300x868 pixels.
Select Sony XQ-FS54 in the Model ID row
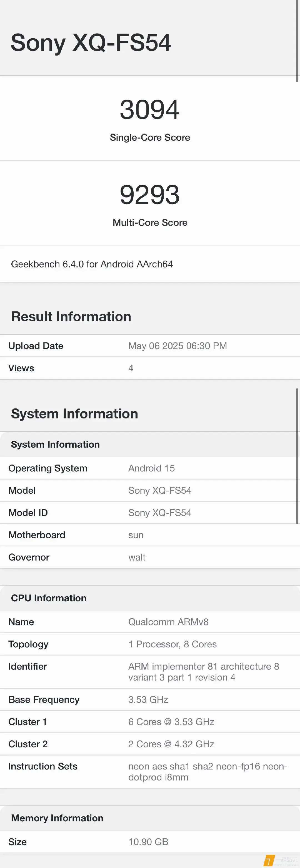(160, 513)
